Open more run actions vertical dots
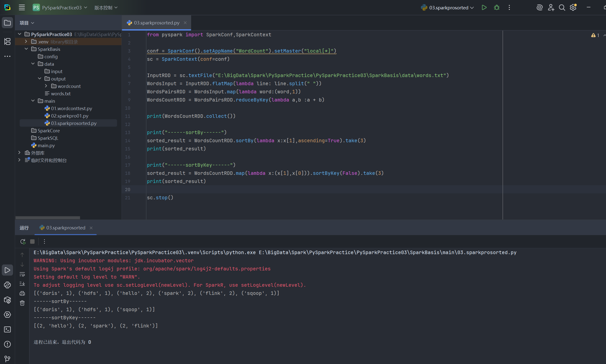Viewport: 606px width, 364px height. [x=509, y=7]
